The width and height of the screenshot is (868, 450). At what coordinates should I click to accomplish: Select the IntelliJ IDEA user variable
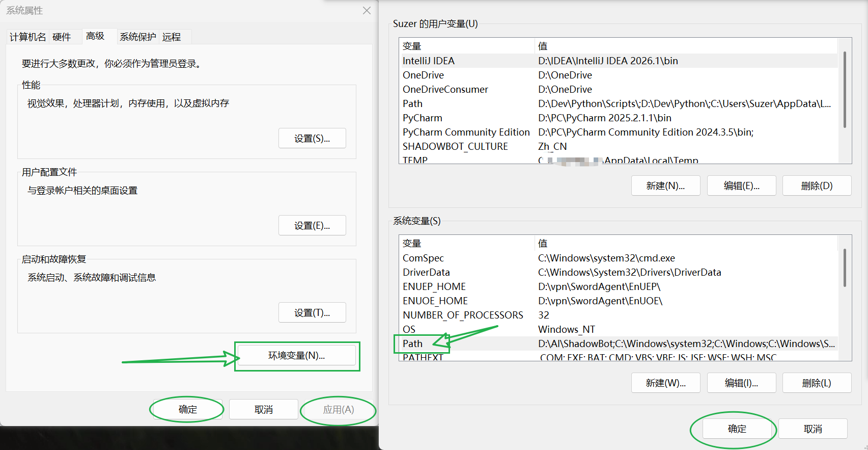point(619,61)
